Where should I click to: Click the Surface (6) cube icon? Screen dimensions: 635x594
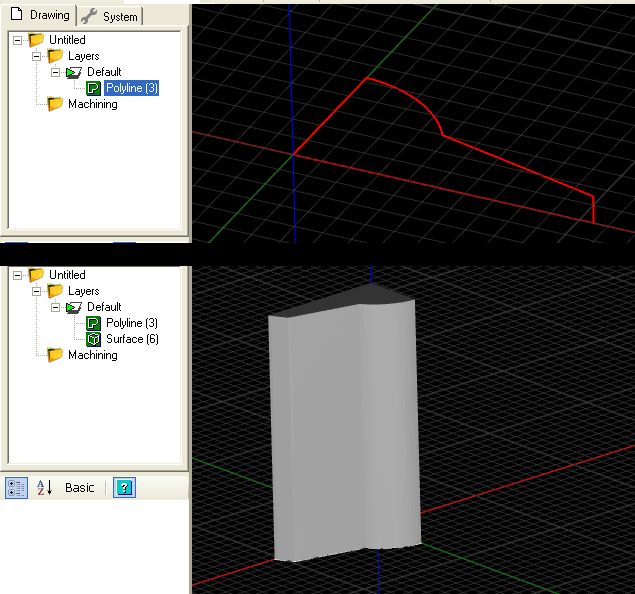[94, 340]
